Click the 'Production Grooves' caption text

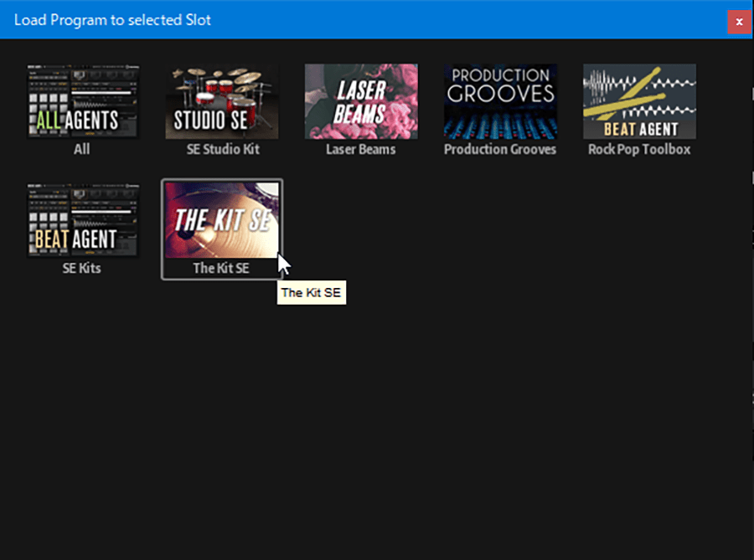tap(500, 149)
